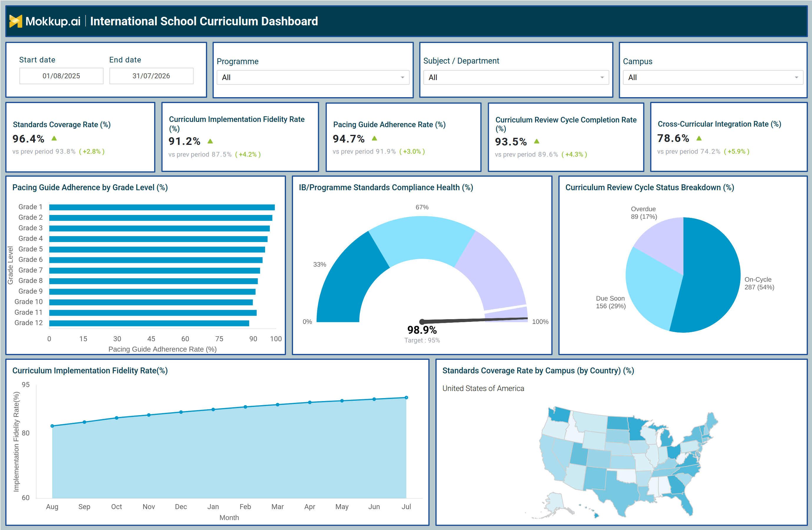Click the Dec data point on fidelity chart

(181, 412)
